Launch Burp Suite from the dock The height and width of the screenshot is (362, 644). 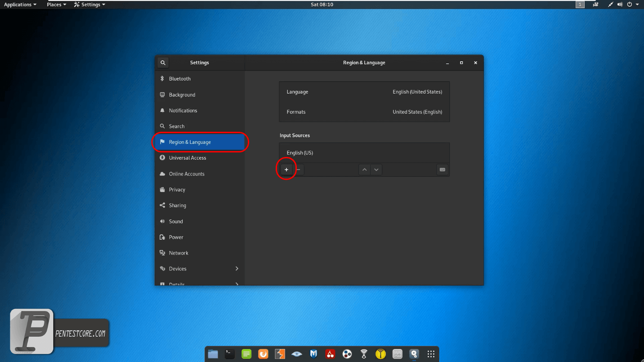pos(280,354)
